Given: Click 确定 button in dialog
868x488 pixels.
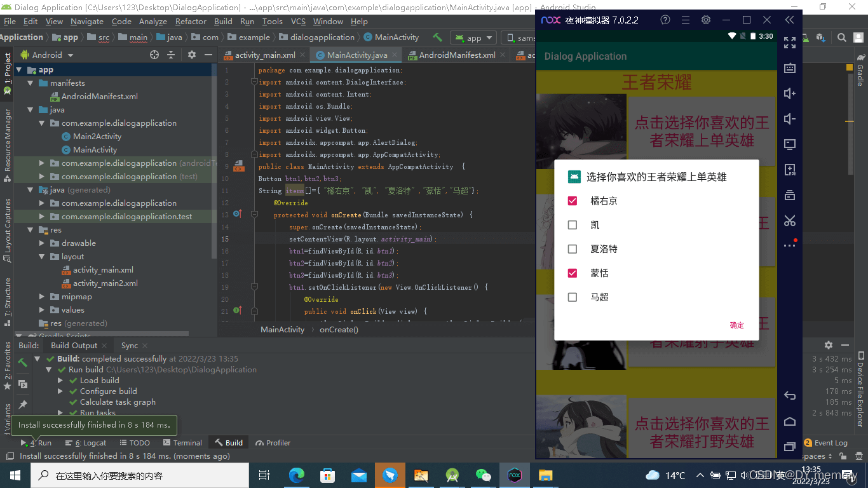Looking at the screenshot, I should pos(737,325).
